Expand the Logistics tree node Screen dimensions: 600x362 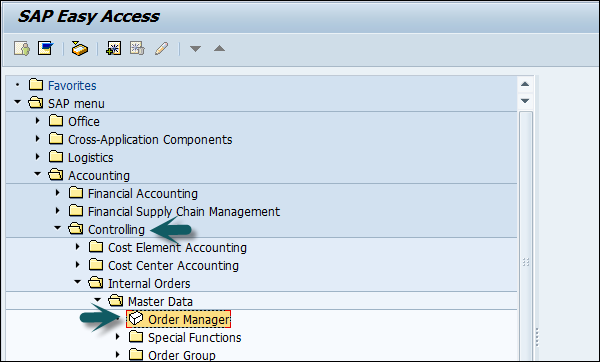pyautogui.click(x=37, y=157)
